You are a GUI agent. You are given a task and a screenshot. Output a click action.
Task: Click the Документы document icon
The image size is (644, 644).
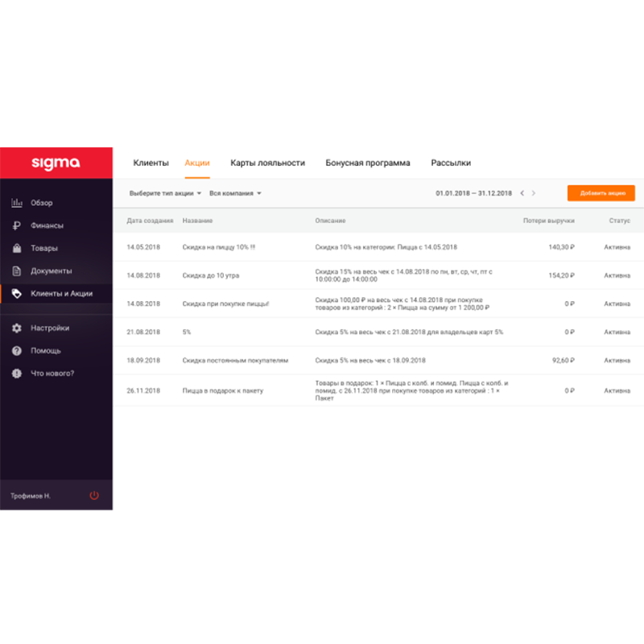(x=16, y=270)
